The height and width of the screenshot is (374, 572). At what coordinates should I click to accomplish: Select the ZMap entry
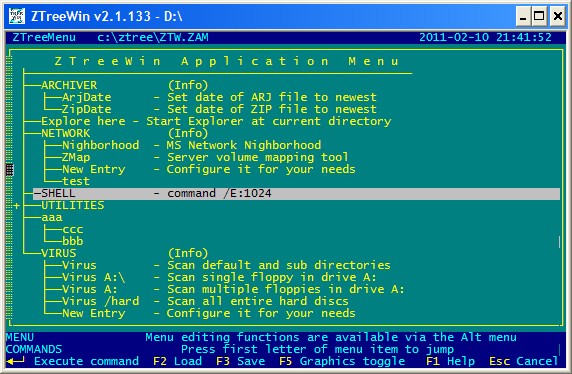click(x=76, y=157)
